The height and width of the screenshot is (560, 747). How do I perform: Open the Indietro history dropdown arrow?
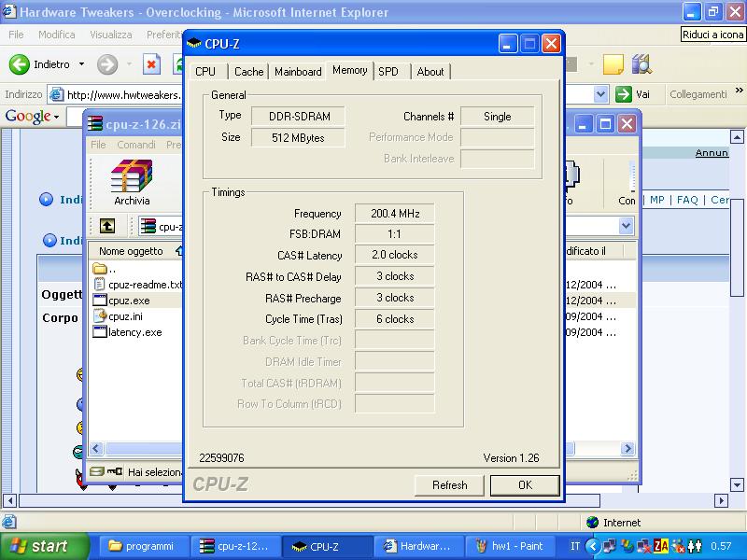81,63
